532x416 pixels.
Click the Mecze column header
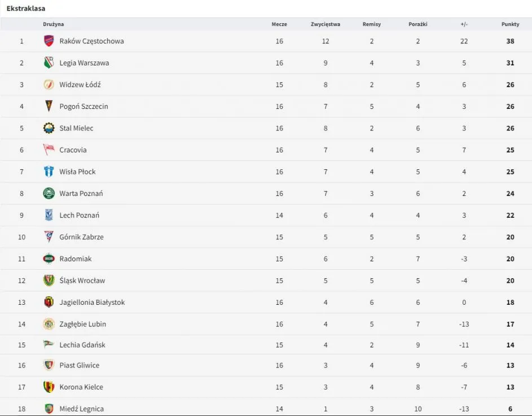coord(279,24)
